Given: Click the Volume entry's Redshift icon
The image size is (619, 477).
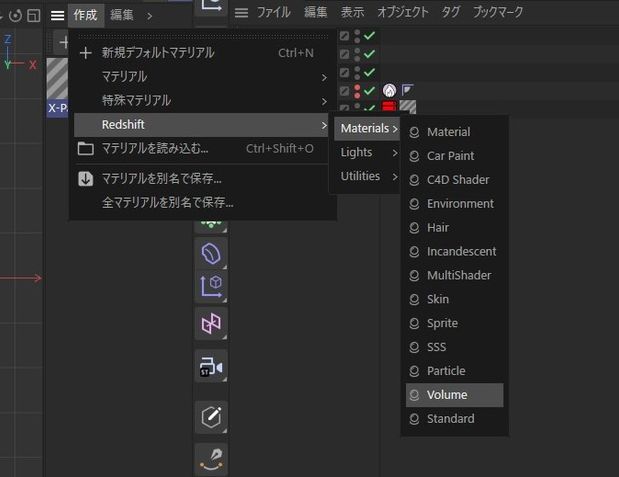Looking at the screenshot, I should 414,395.
